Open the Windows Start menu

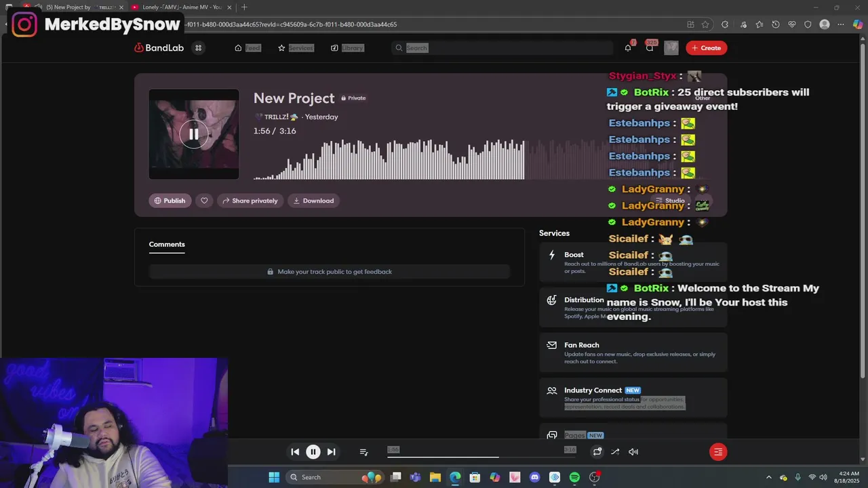(274, 477)
